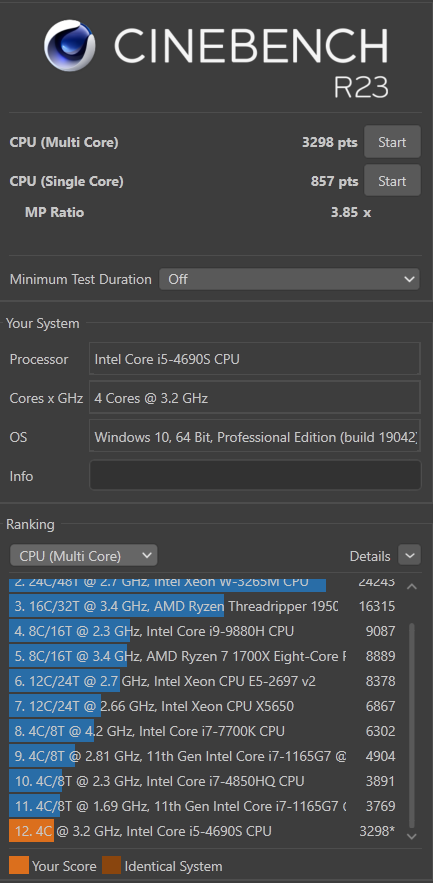Open the Minimum Test Duration dropdown
The height and width of the screenshot is (883, 433).
pos(289,279)
